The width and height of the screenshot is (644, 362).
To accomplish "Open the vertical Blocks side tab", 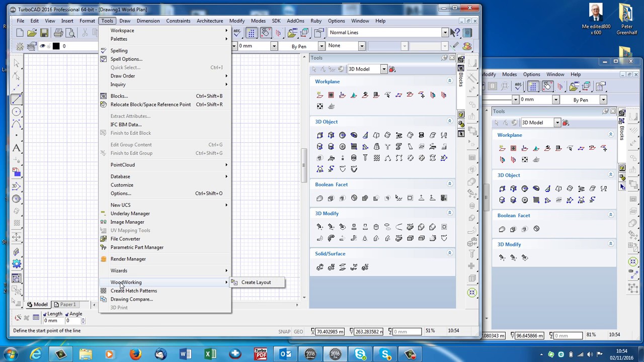I will (460, 76).
